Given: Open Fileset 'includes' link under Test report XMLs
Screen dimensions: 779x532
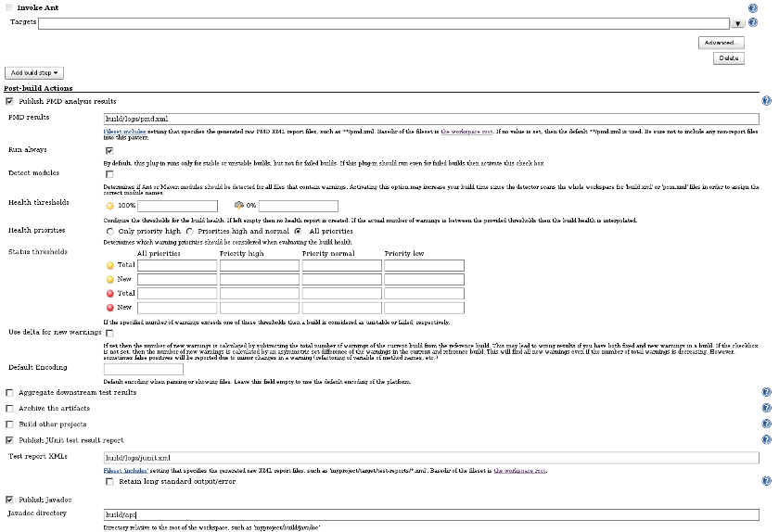Looking at the screenshot, I should click(x=126, y=471).
